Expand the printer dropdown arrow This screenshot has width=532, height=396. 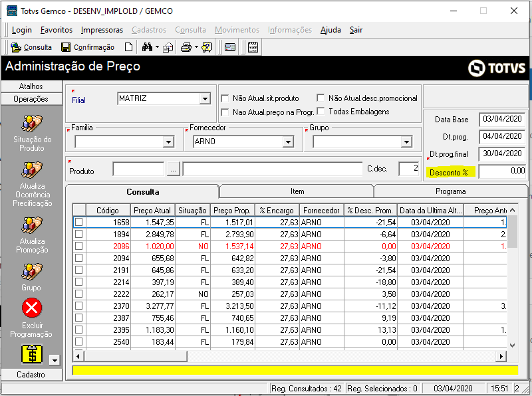[x=196, y=47]
